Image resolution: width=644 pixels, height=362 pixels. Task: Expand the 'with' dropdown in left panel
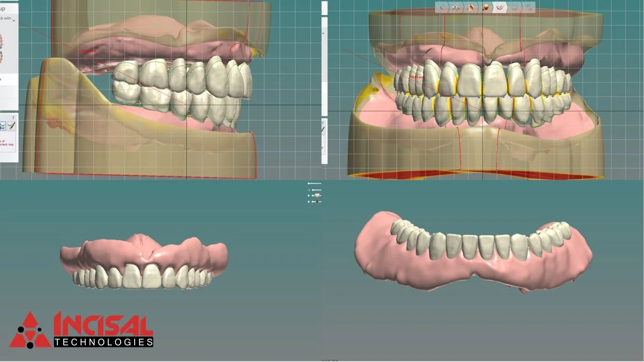point(14,20)
